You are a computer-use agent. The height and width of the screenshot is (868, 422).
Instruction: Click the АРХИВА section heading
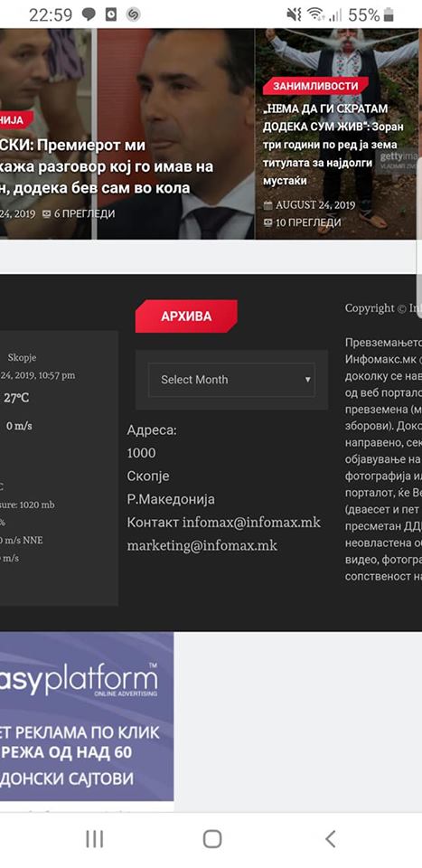(x=186, y=316)
